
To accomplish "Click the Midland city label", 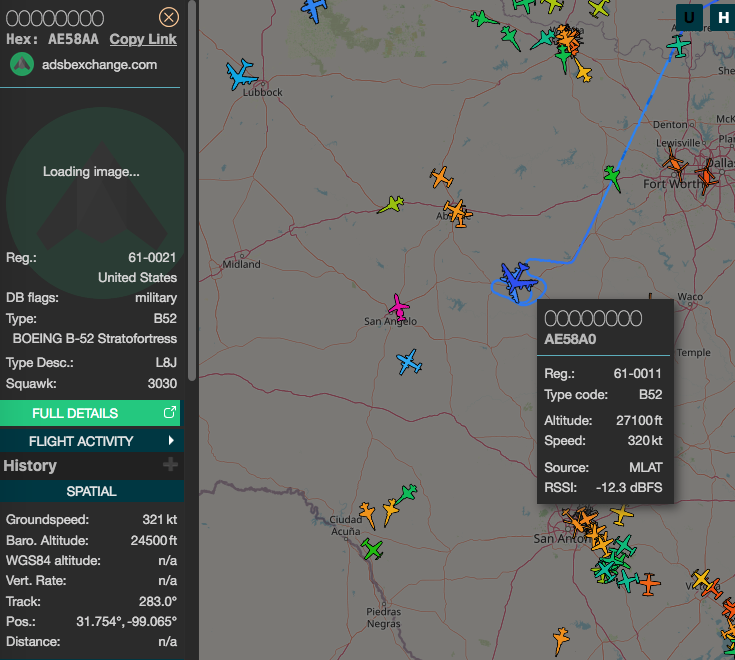I will (241, 264).
